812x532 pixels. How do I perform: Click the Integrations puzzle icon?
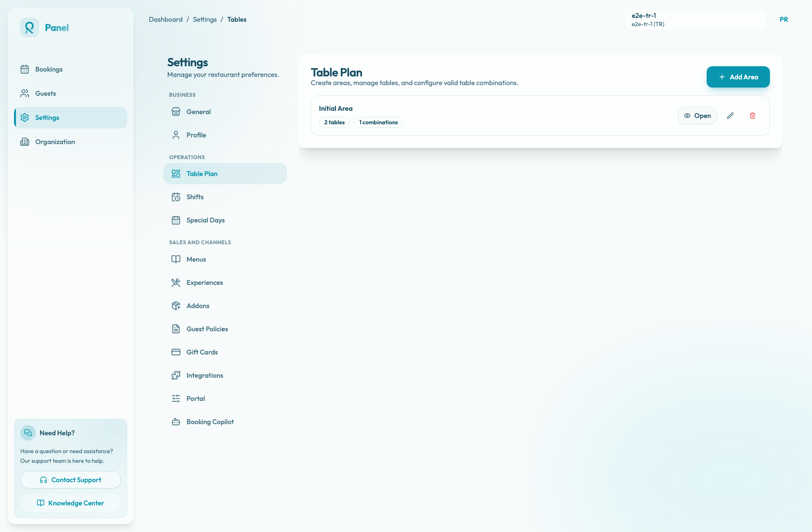coord(176,375)
